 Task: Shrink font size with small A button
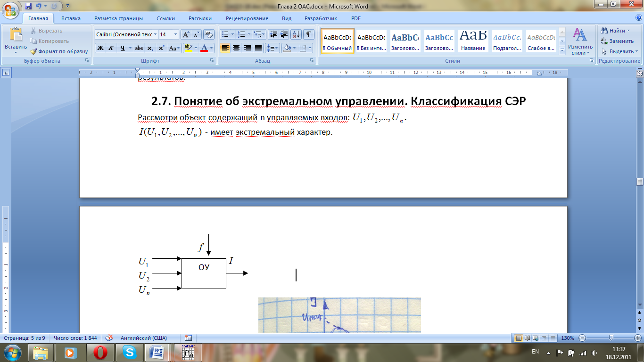[196, 34]
